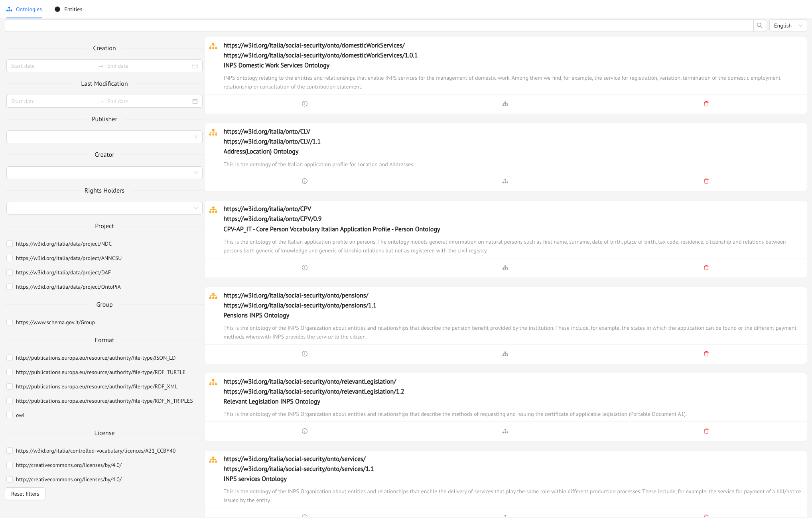Tick the owl format checkbox

point(10,415)
